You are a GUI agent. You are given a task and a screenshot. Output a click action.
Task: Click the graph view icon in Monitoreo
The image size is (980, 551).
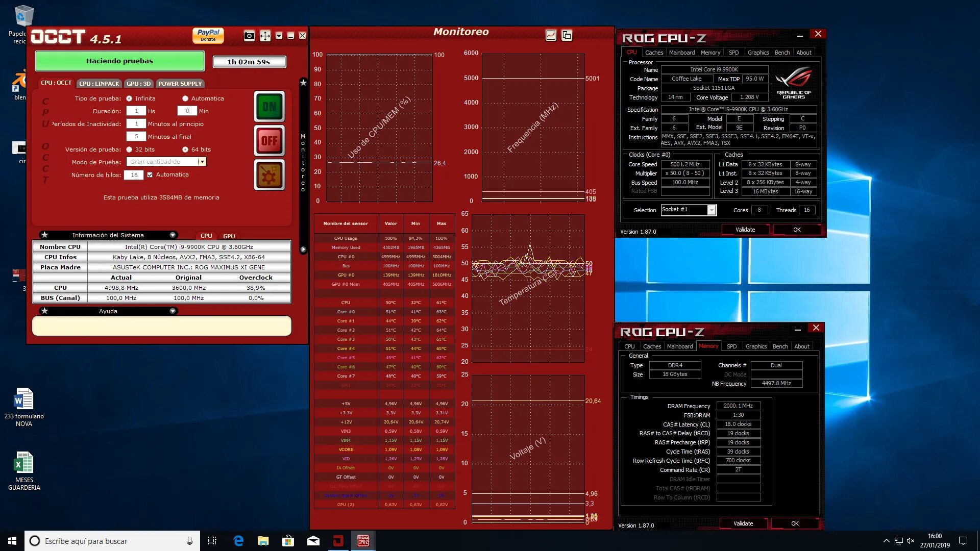(x=551, y=35)
